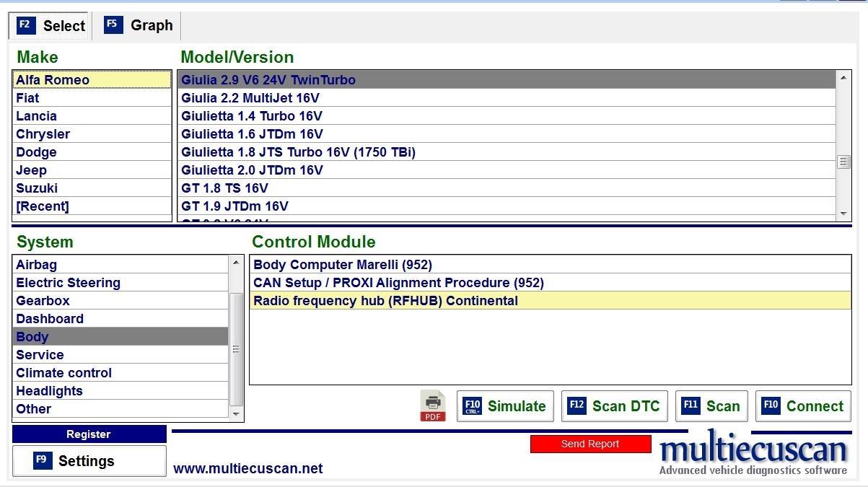Image resolution: width=868 pixels, height=487 pixels.
Task: Choose Electric Steering system
Action: click(120, 283)
